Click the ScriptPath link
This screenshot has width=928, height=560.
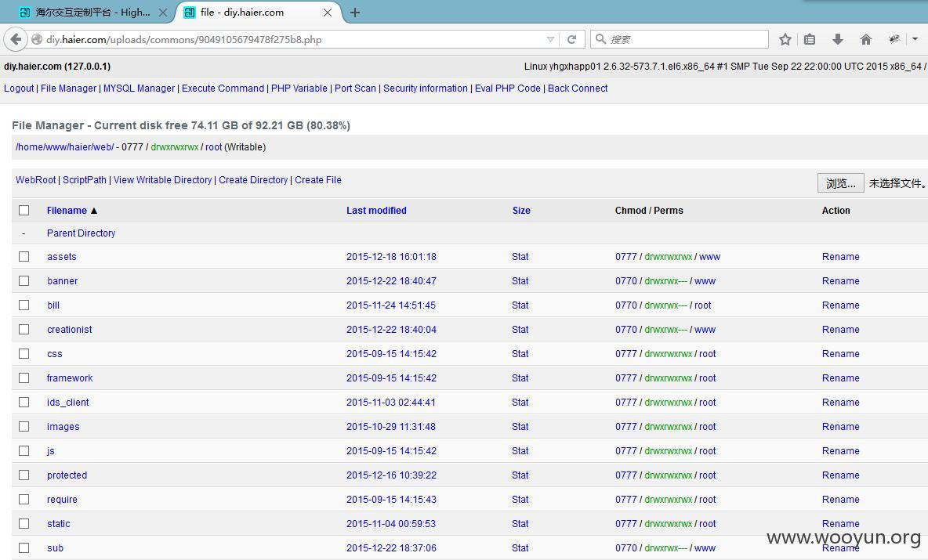pyautogui.click(x=85, y=180)
